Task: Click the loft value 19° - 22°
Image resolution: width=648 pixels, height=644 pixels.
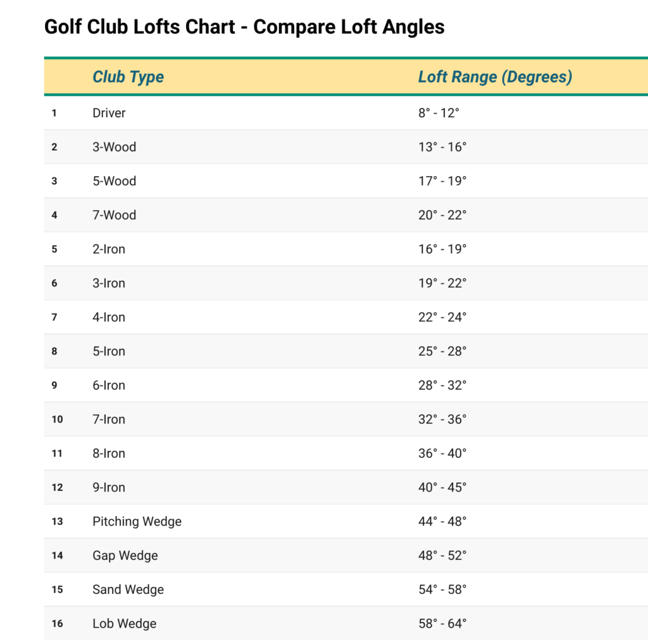Action: [442, 284]
